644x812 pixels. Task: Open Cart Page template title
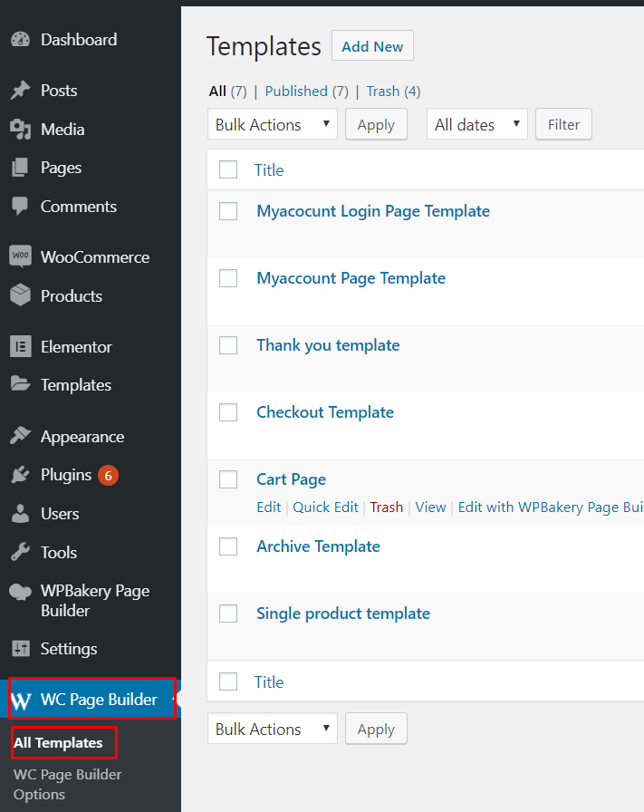[x=292, y=479]
